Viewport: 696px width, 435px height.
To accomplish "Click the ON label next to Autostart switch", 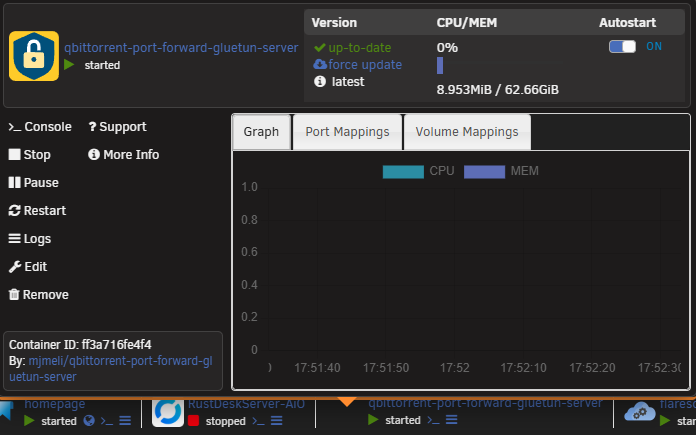I will [x=654, y=47].
